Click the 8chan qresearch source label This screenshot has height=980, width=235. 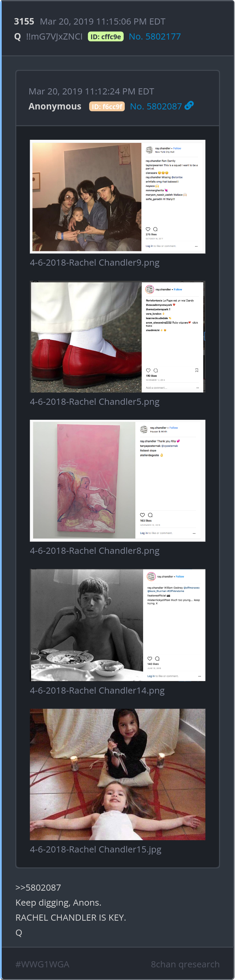[x=185, y=964]
